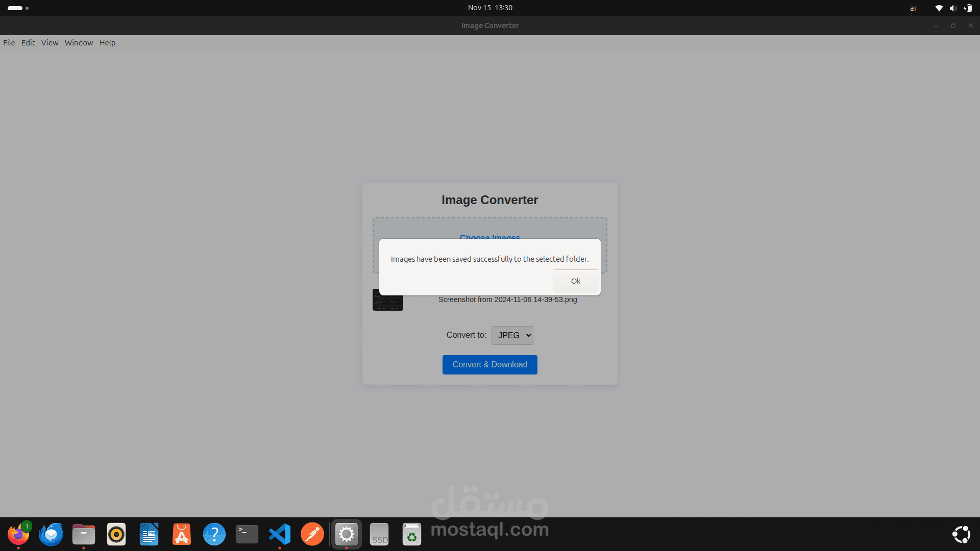Open Thunderbird mail from the dock
The width and height of the screenshot is (980, 551).
[51, 534]
